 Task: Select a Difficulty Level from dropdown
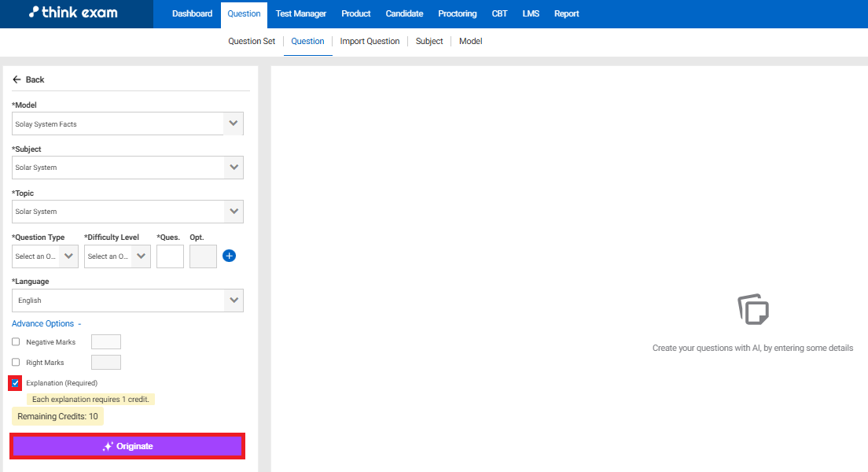click(117, 256)
